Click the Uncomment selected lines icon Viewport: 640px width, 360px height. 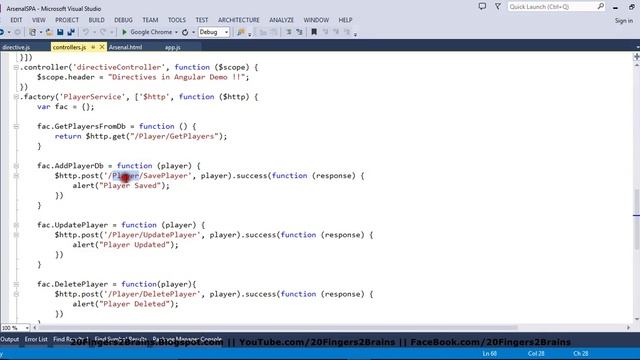pyautogui.click(x=300, y=32)
